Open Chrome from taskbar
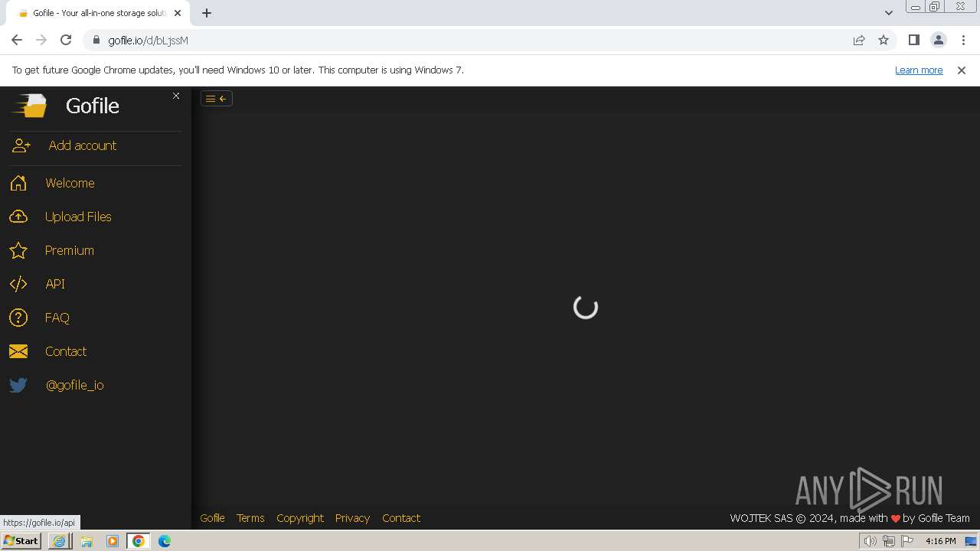Screen dimensions: 980x551 139,541
